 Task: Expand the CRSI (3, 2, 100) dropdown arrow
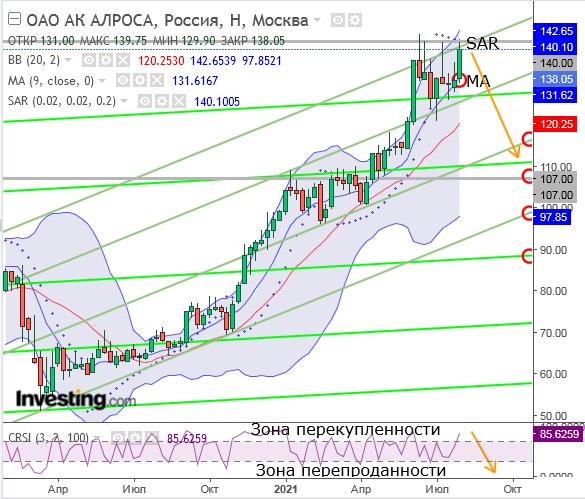click(97, 438)
